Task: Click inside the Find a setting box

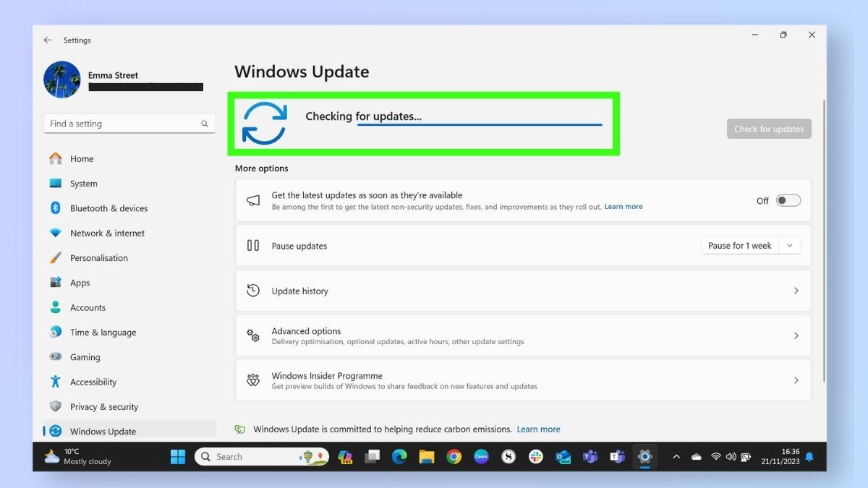Action: 123,123
